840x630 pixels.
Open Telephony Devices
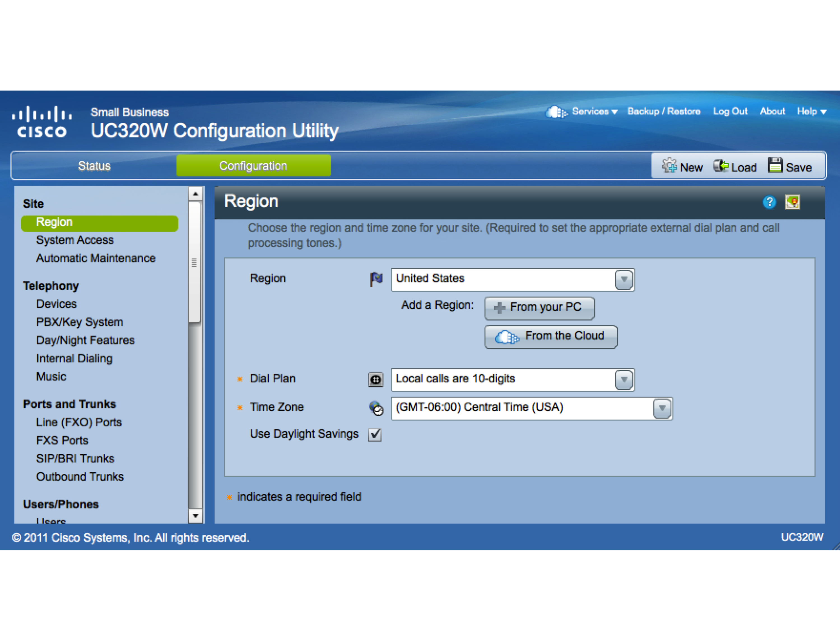57,304
